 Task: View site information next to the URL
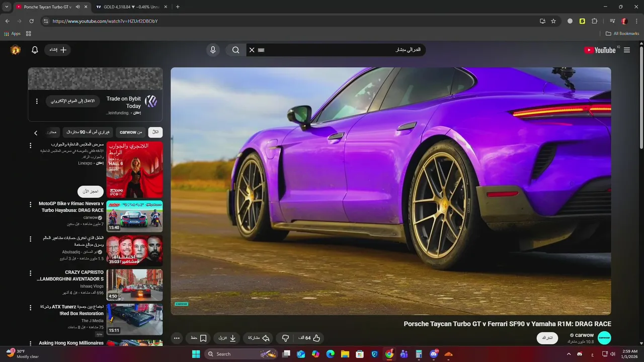[46, 21]
